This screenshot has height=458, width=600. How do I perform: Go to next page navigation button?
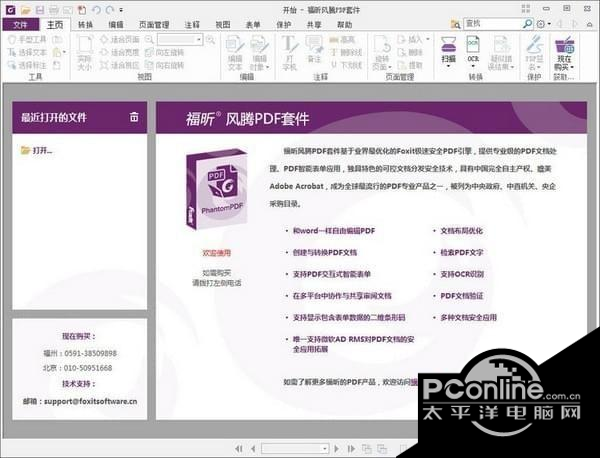[x=337, y=448]
